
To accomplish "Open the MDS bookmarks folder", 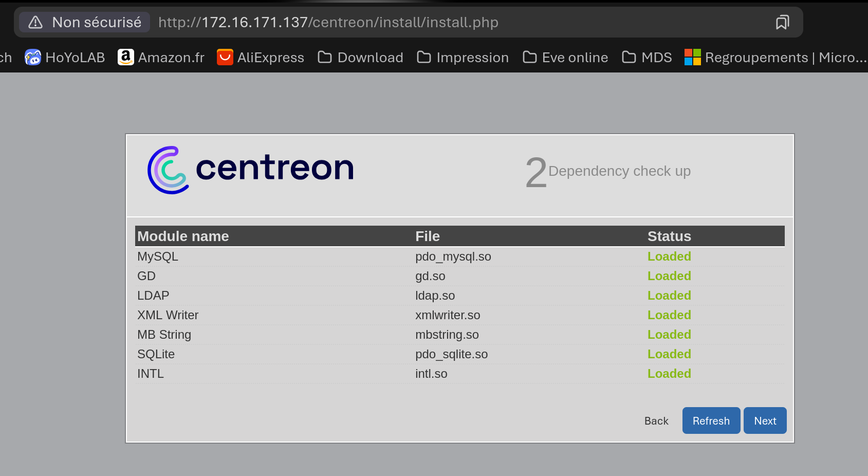I will pyautogui.click(x=647, y=57).
